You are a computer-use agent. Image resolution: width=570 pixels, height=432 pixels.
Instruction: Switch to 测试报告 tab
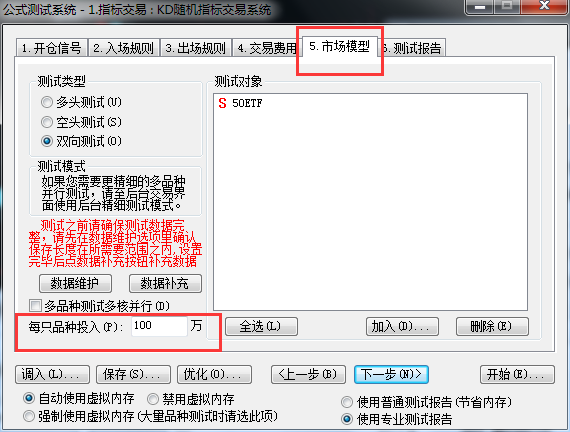414,48
